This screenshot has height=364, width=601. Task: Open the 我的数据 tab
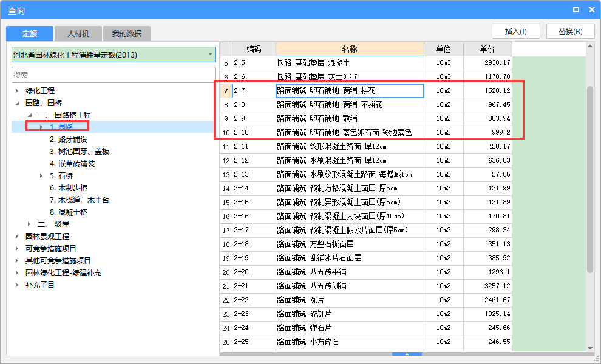tap(126, 34)
